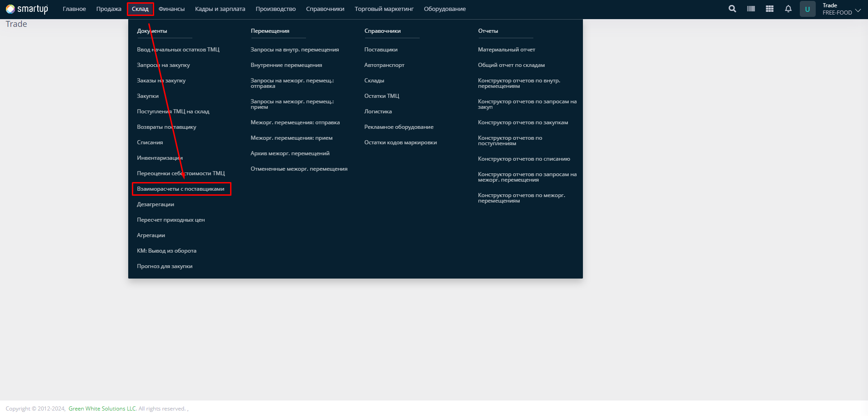Select Ввод начальных остатков ТМЦ
Screen dimensions: 868x416
(178, 50)
